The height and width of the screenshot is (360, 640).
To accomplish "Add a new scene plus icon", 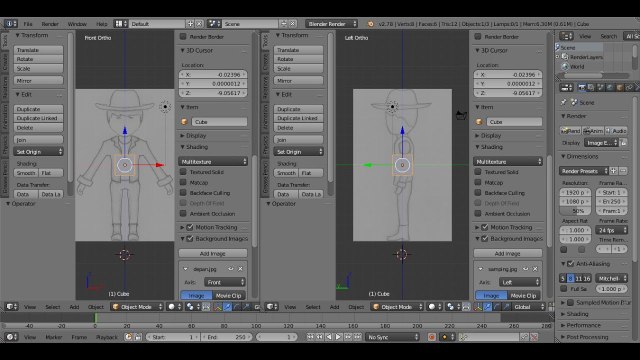I will (284, 24).
